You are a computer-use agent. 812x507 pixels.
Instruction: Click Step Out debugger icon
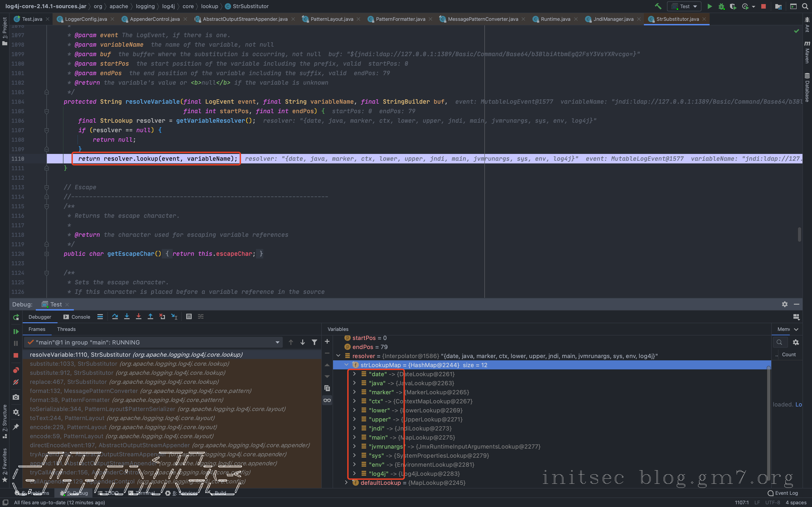(x=150, y=317)
